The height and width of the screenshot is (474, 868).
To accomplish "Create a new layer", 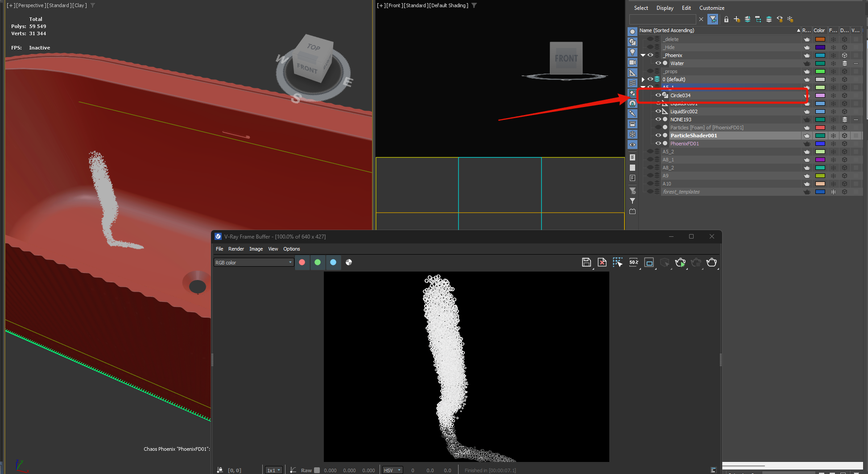I will (x=737, y=19).
